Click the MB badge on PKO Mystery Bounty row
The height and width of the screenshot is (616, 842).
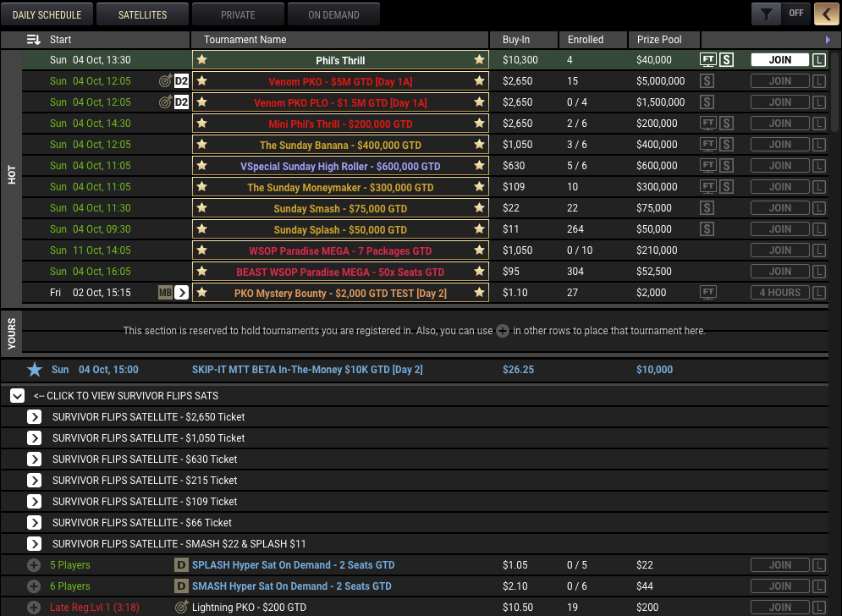165,293
